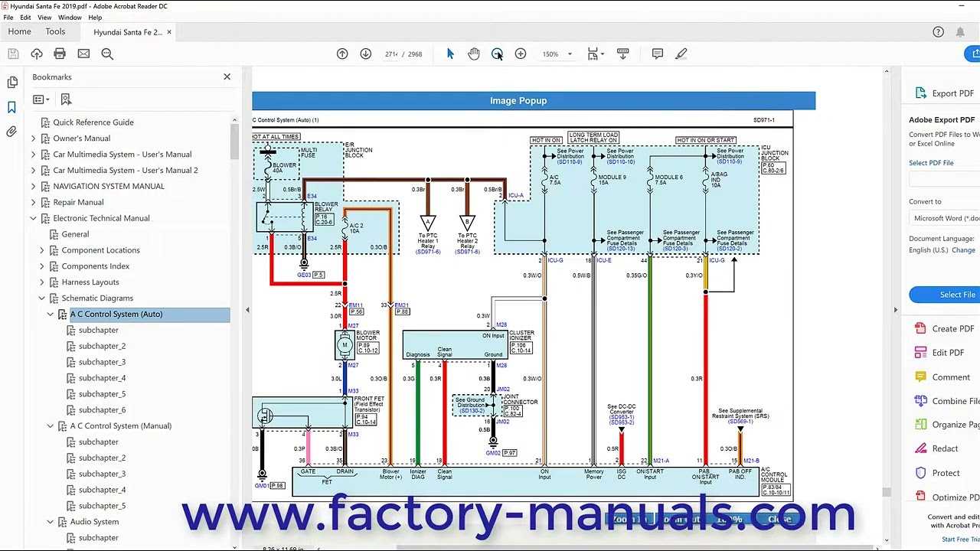Click the Select File button

click(x=945, y=295)
